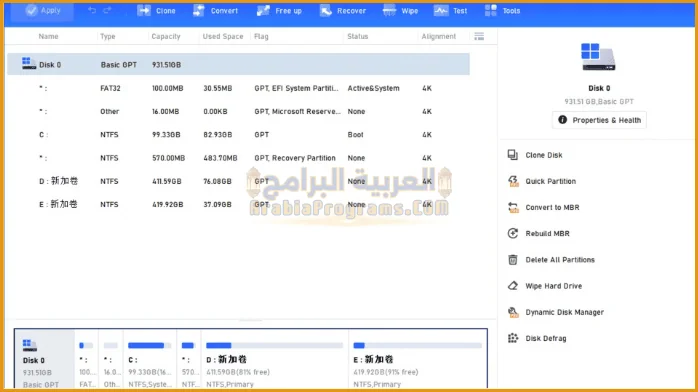Viewport: 698px width, 392px height.
Task: Choose the Clone Disk option
Action: click(544, 155)
